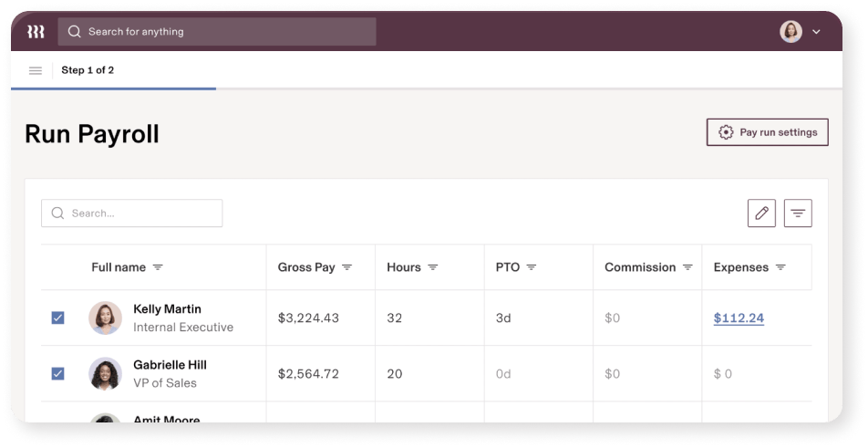Click the Commission column filter icon
This screenshot has width=868, height=448.
[x=687, y=267]
